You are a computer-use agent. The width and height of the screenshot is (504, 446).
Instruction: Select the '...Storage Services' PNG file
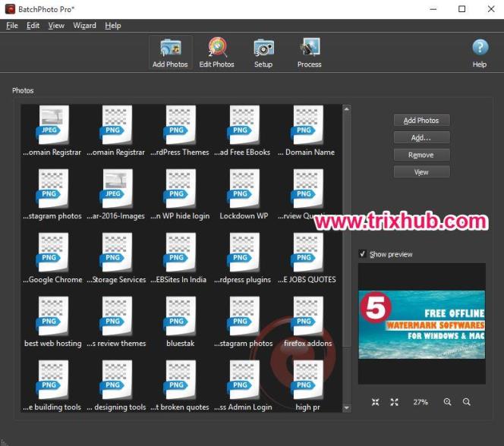point(116,259)
